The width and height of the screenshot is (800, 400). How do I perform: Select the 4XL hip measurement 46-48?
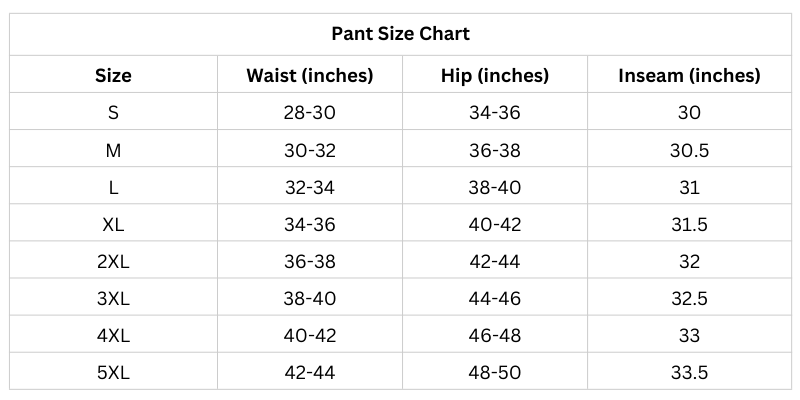495,336
